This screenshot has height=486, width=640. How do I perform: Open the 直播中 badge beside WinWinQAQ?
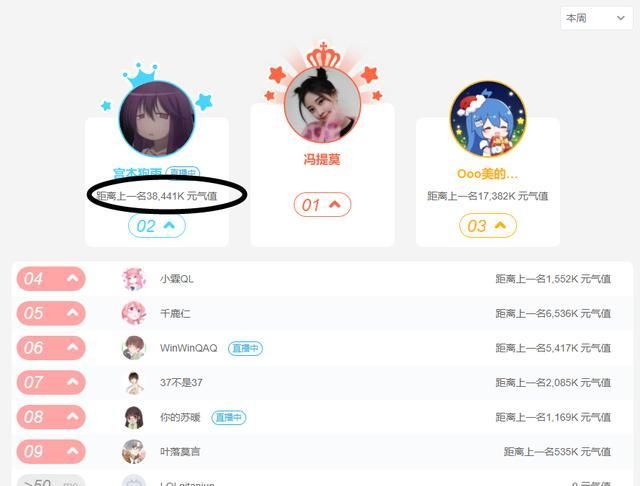tap(245, 348)
